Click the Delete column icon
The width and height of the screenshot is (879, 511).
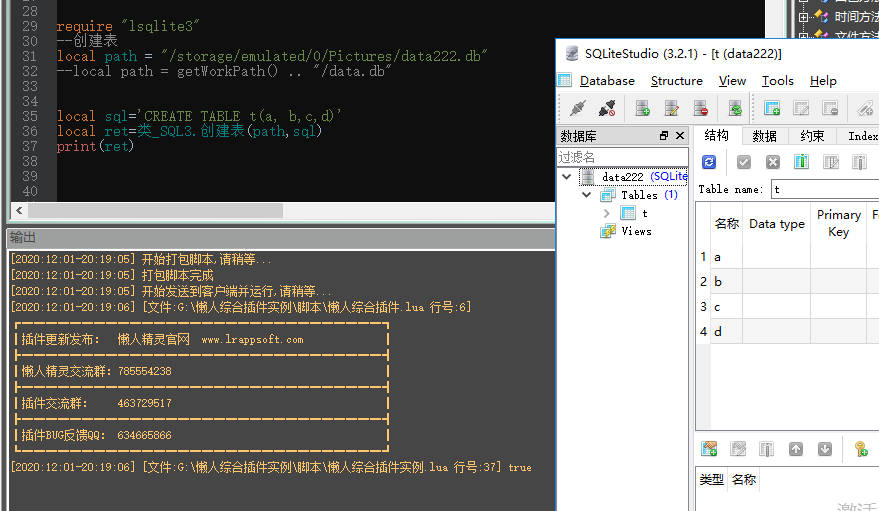point(859,162)
